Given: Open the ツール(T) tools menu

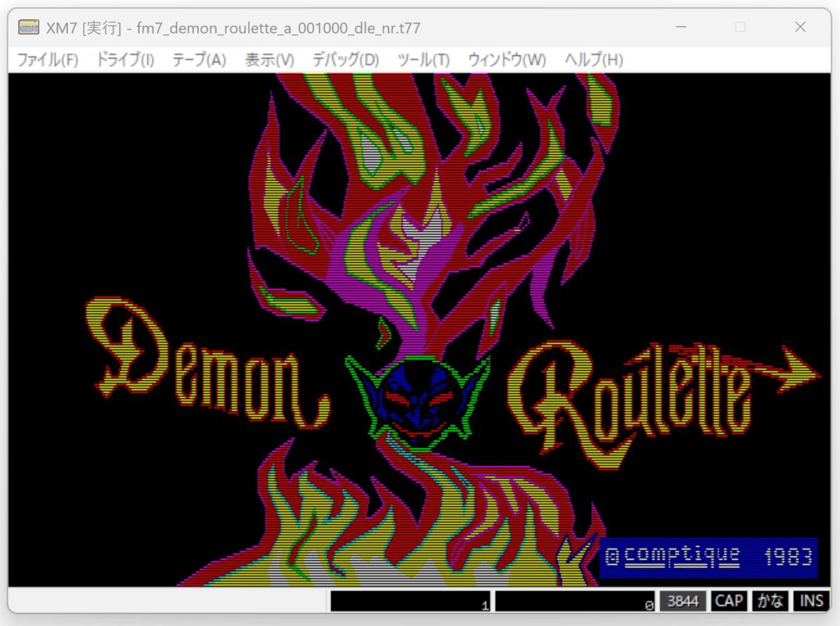Looking at the screenshot, I should 423,60.
